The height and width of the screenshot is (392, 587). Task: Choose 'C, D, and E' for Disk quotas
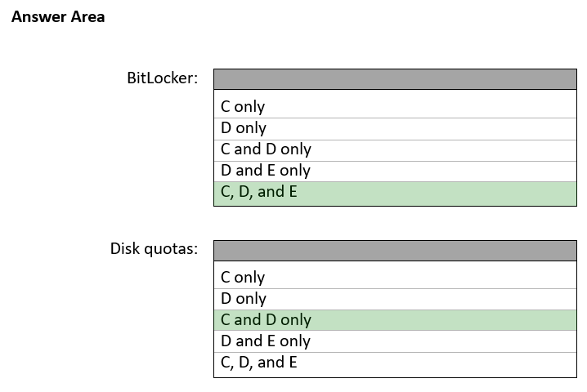click(x=395, y=363)
